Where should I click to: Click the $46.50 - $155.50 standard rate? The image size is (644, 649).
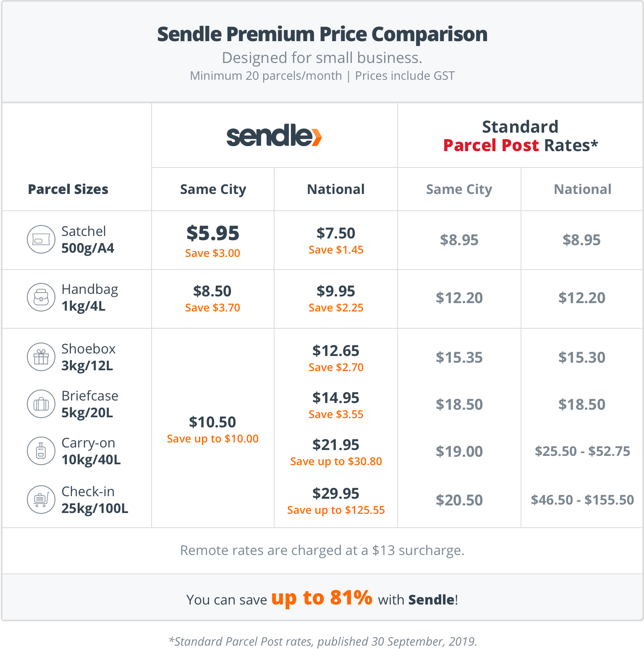(582, 500)
